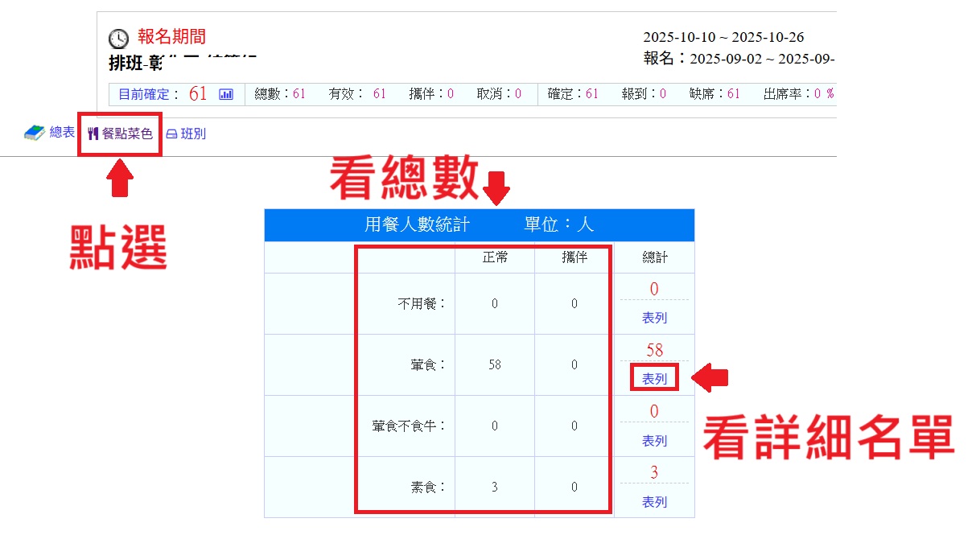Viewport: 980px width, 539px height.
Task: Switch to the 總表 tab
Action: tap(61, 132)
